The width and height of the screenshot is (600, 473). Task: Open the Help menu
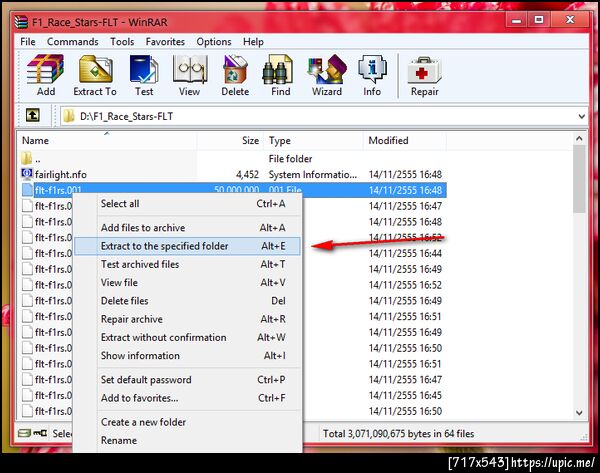click(x=253, y=42)
